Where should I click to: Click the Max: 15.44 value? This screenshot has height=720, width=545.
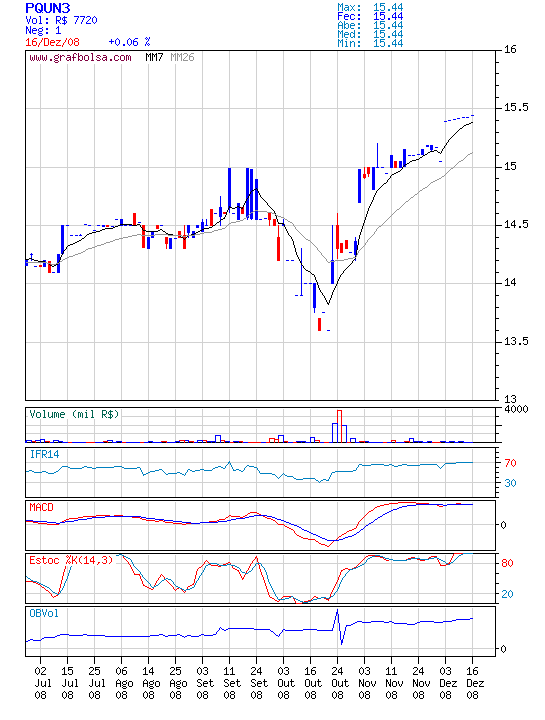(x=370, y=7)
